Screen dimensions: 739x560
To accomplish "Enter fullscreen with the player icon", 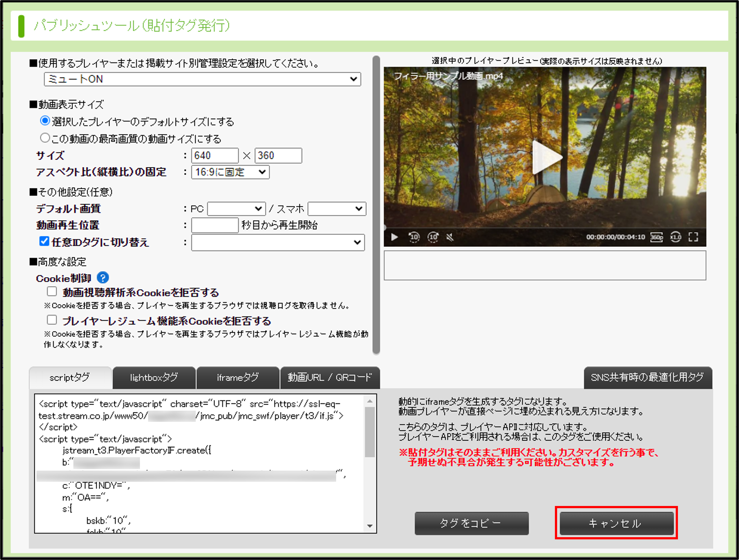I will pyautogui.click(x=694, y=237).
